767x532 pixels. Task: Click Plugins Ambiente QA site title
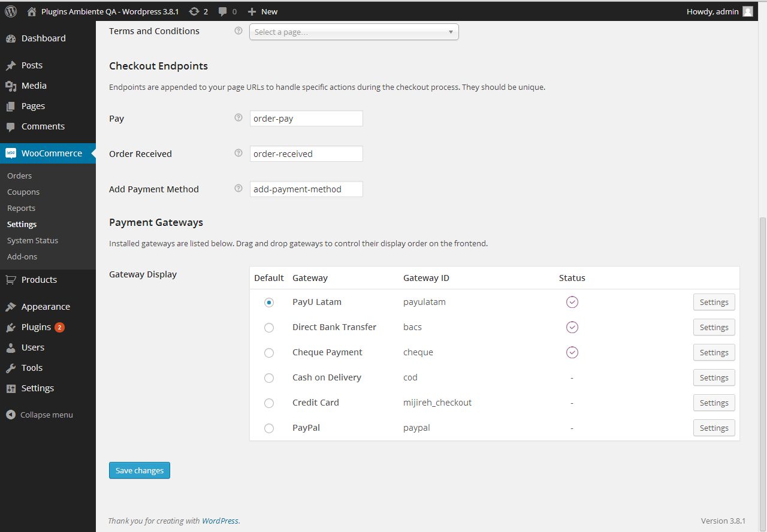coord(110,11)
